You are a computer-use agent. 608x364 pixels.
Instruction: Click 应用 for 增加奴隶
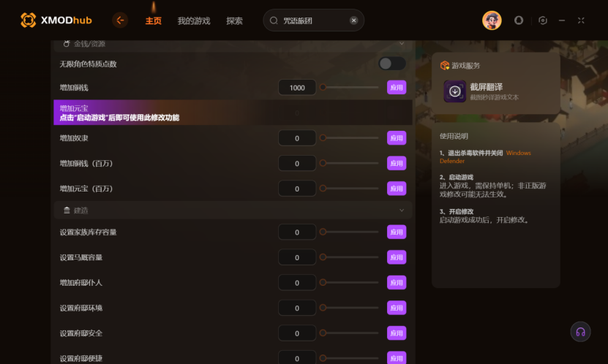(x=397, y=138)
